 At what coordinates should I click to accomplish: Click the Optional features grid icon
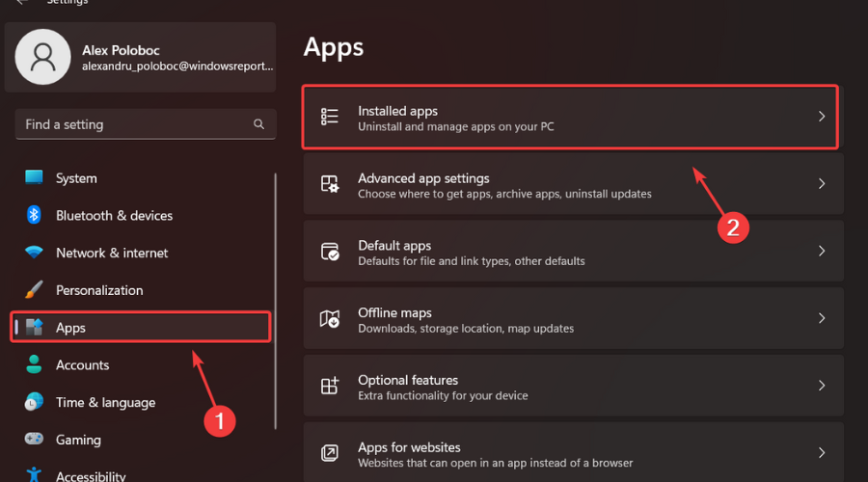[x=330, y=386]
